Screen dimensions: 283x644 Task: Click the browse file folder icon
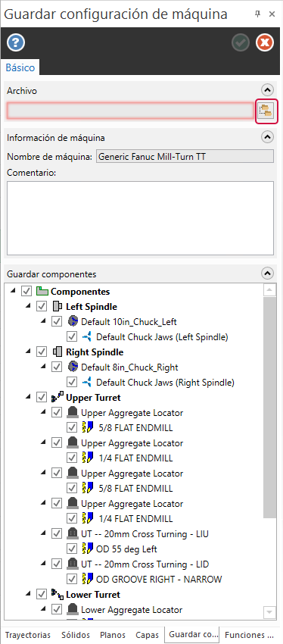pos(266,111)
